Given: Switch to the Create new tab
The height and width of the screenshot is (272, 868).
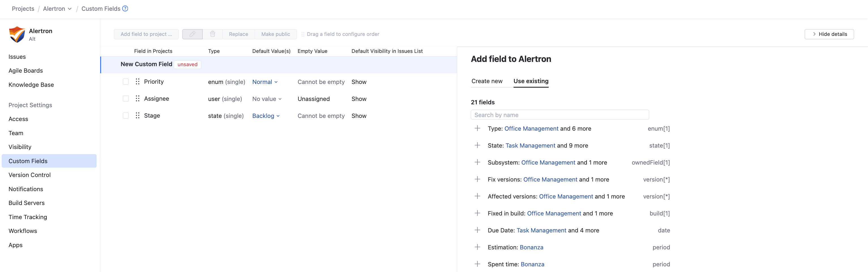Looking at the screenshot, I should 487,81.
